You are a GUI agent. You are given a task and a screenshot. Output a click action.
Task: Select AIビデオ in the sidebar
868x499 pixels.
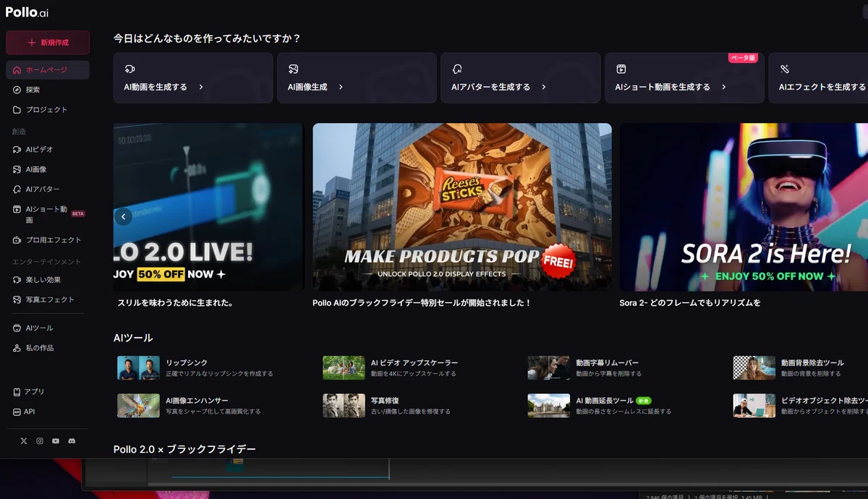[48, 150]
